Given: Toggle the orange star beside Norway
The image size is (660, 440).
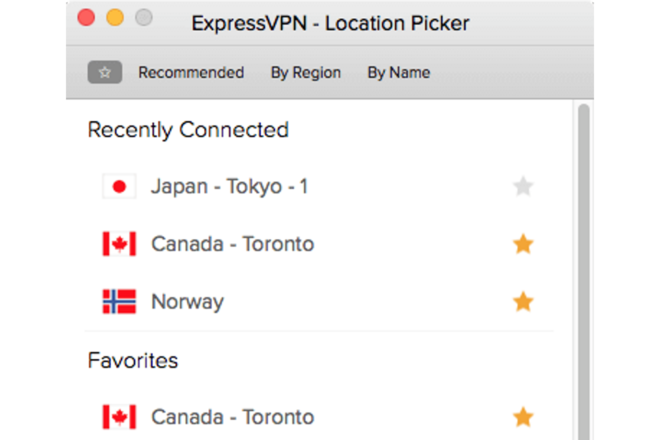Looking at the screenshot, I should click(x=523, y=301).
